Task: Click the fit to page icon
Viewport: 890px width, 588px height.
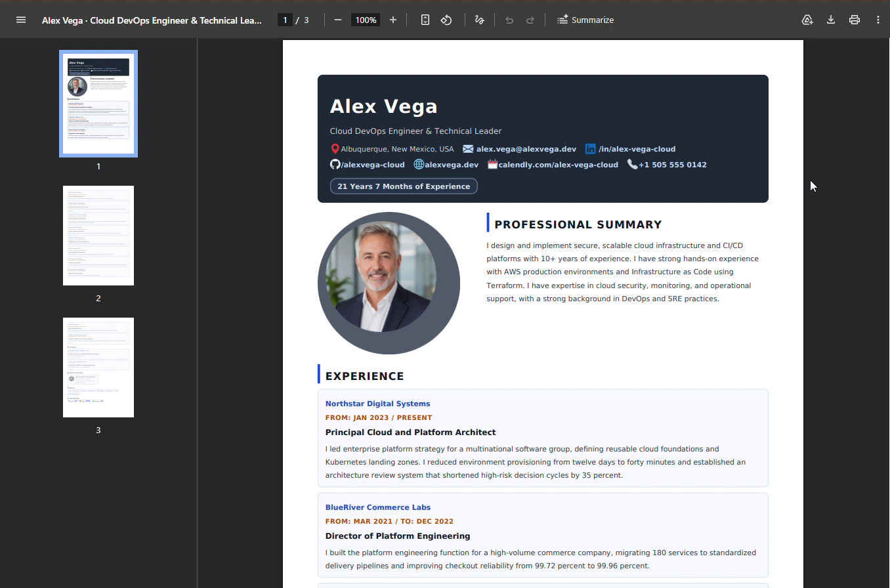Action: pos(425,20)
